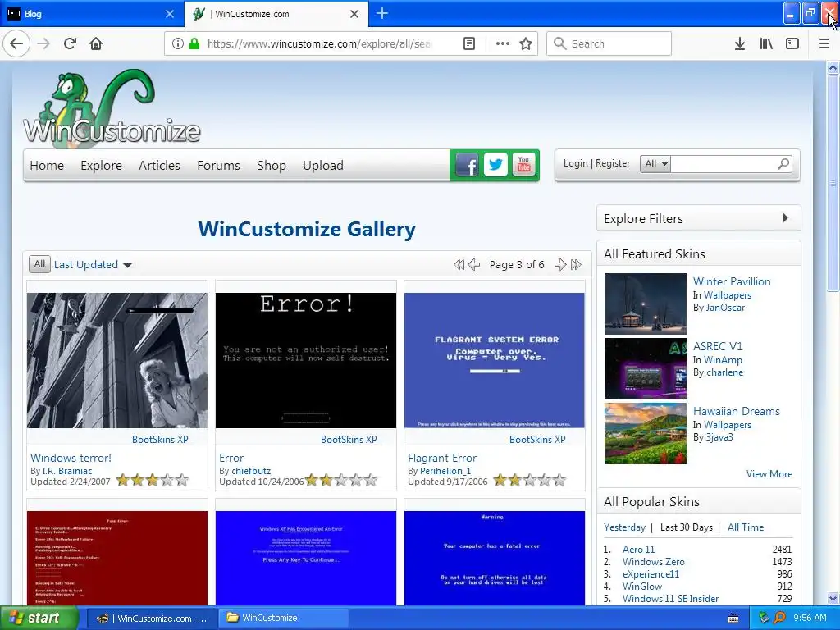Viewport: 840px width, 630px height.
Task: Click the site search magnifier icon
Action: coord(783,164)
